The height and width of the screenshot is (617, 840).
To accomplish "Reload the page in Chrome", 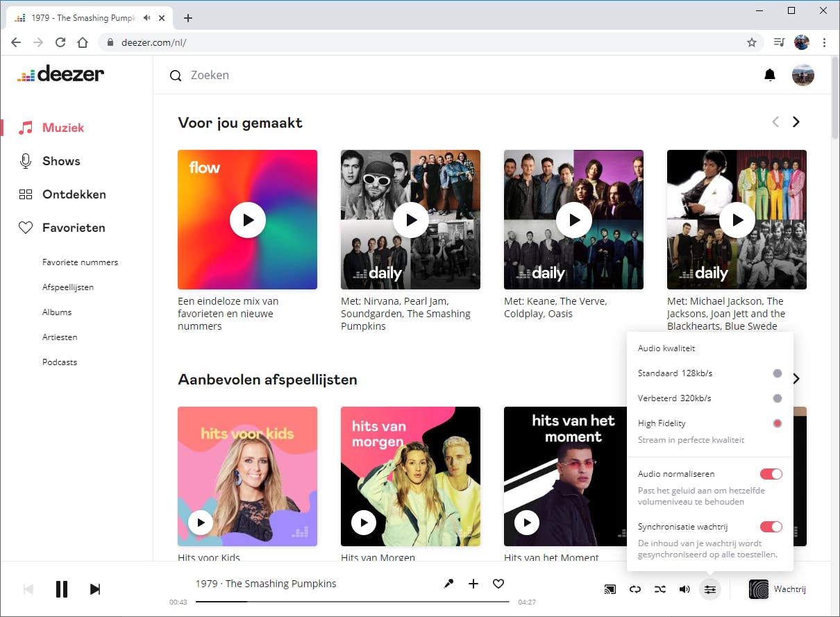I will point(60,42).
